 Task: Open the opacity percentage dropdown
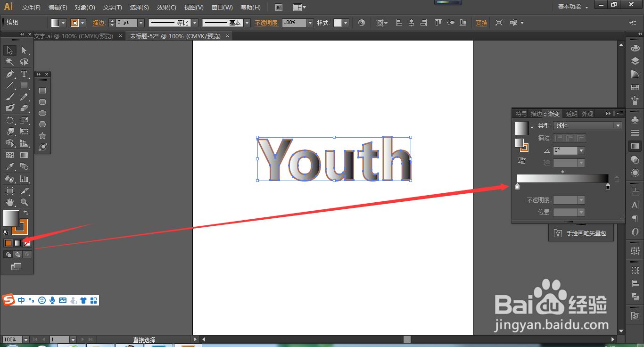click(310, 23)
